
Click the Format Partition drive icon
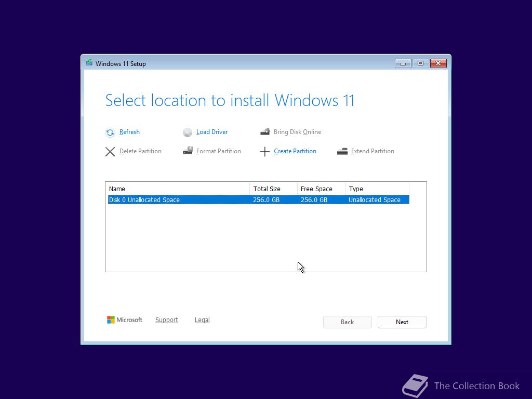pyautogui.click(x=188, y=151)
